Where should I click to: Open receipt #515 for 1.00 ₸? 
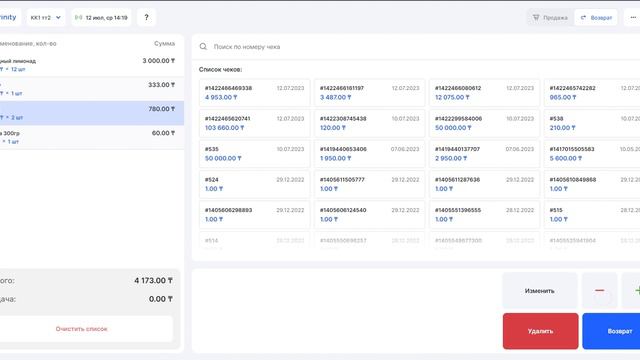pos(592,215)
